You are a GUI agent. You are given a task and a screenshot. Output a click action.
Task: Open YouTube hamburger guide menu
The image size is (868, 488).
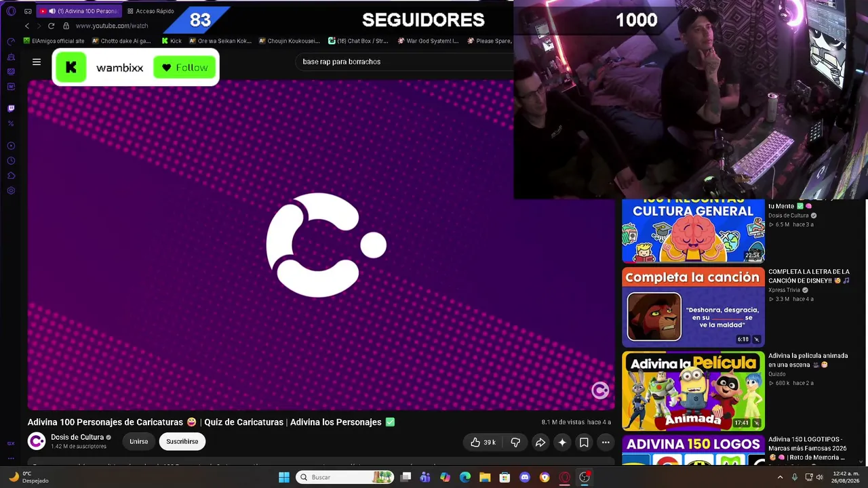pyautogui.click(x=37, y=62)
